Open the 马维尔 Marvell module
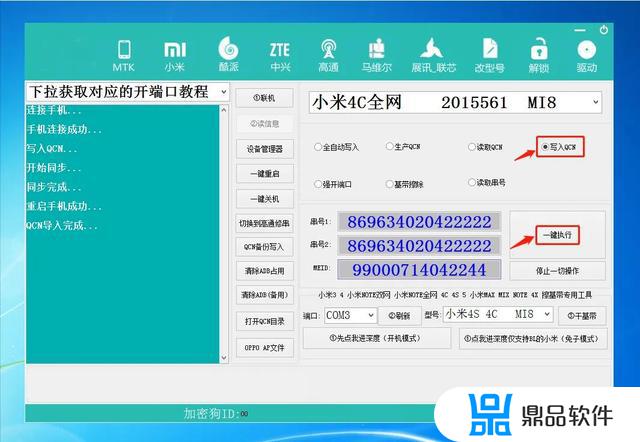Screen dimensions: 640x442 pyautogui.click(x=376, y=56)
